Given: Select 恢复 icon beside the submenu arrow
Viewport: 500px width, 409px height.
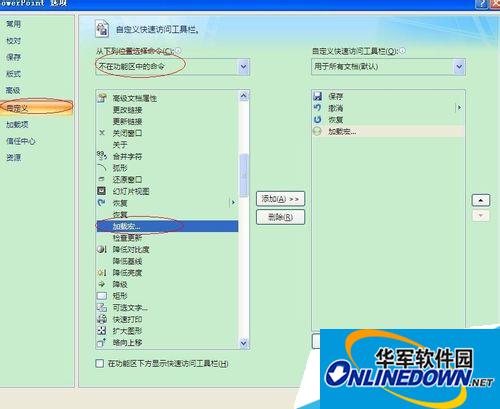Looking at the screenshot, I should [101, 203].
